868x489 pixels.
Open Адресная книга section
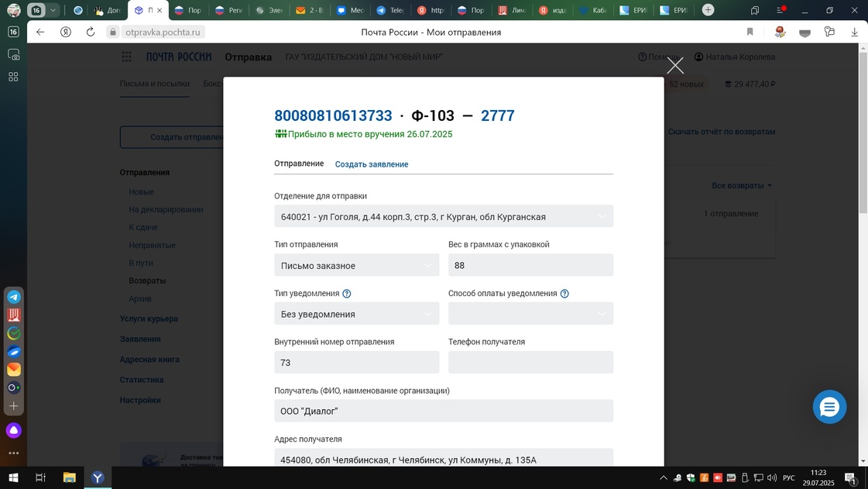coord(149,360)
